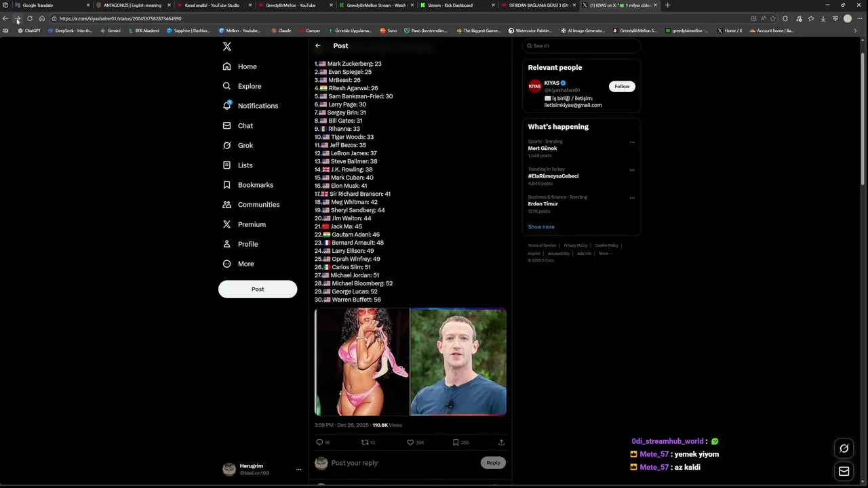868x488 pixels.
Task: Open Lists in the sidebar
Action: coord(237,165)
